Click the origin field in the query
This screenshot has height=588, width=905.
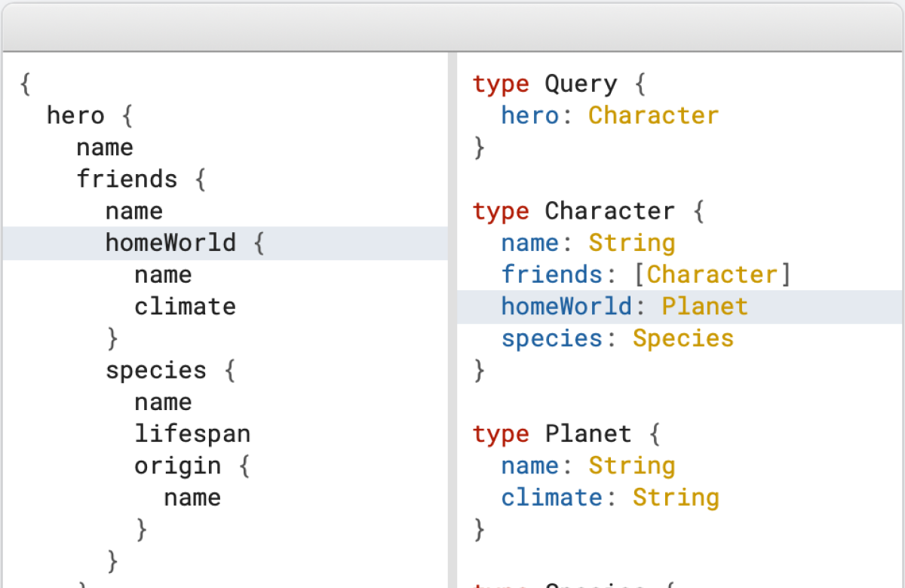click(178, 465)
